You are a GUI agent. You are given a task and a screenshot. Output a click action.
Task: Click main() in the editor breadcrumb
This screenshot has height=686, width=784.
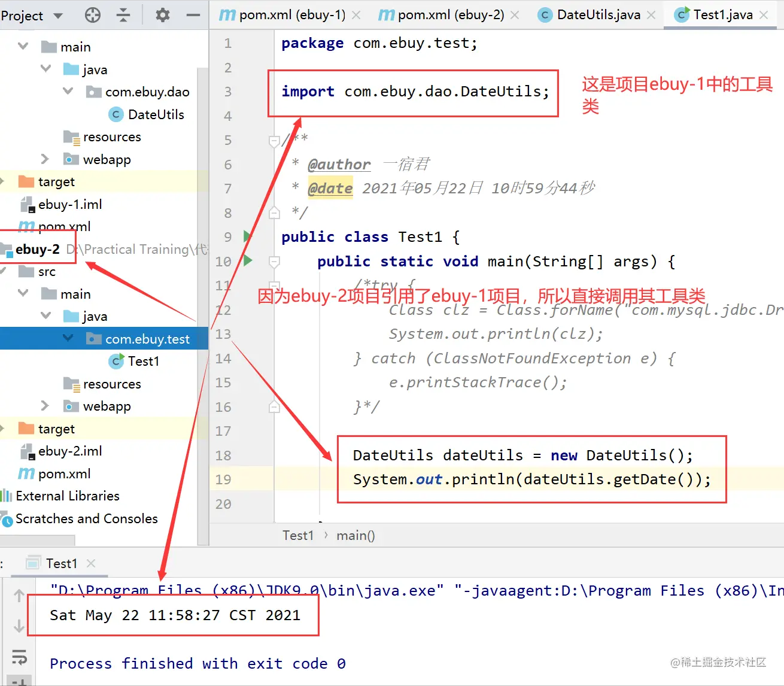[x=355, y=535]
